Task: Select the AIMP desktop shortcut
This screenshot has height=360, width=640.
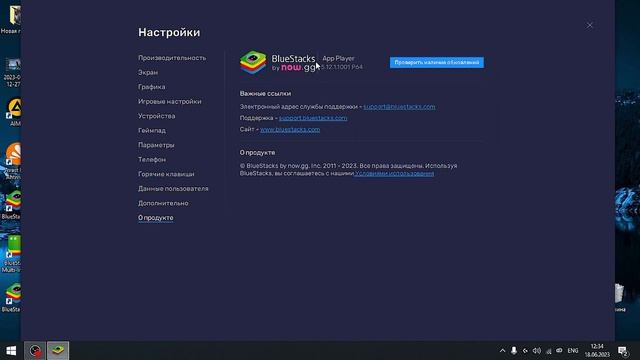Action: pos(15,112)
